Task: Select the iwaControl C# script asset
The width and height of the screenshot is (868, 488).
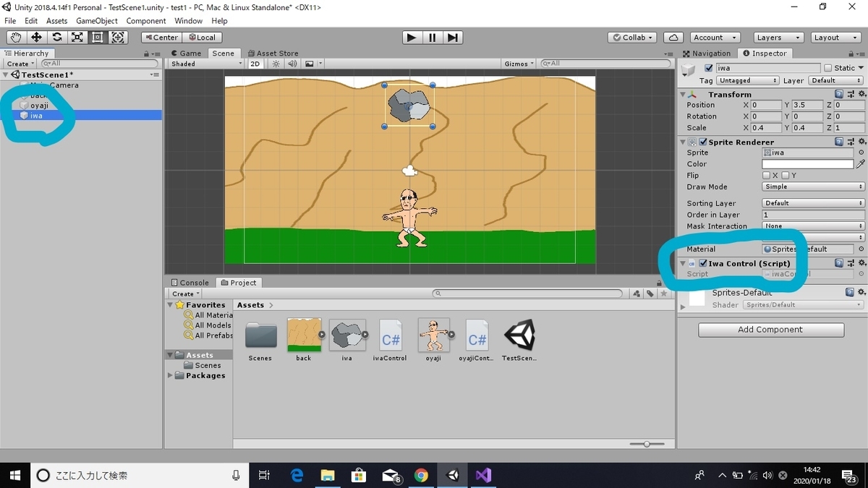Action: click(x=391, y=341)
